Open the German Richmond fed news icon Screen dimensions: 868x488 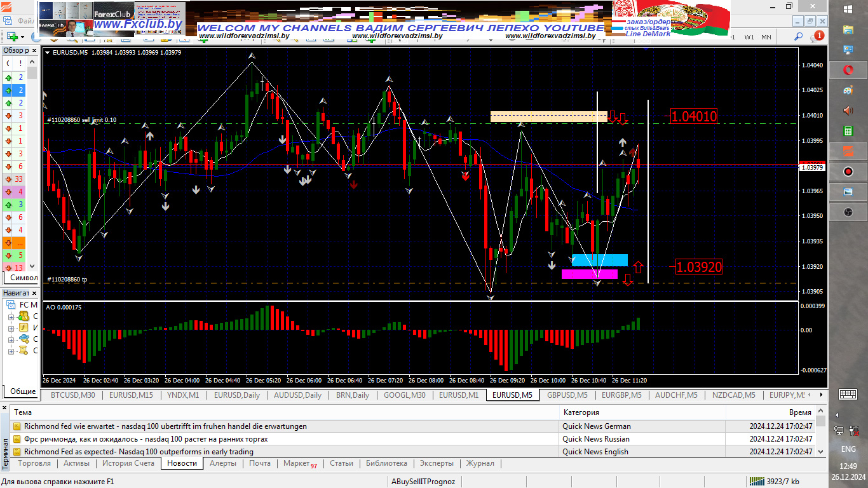click(17, 426)
